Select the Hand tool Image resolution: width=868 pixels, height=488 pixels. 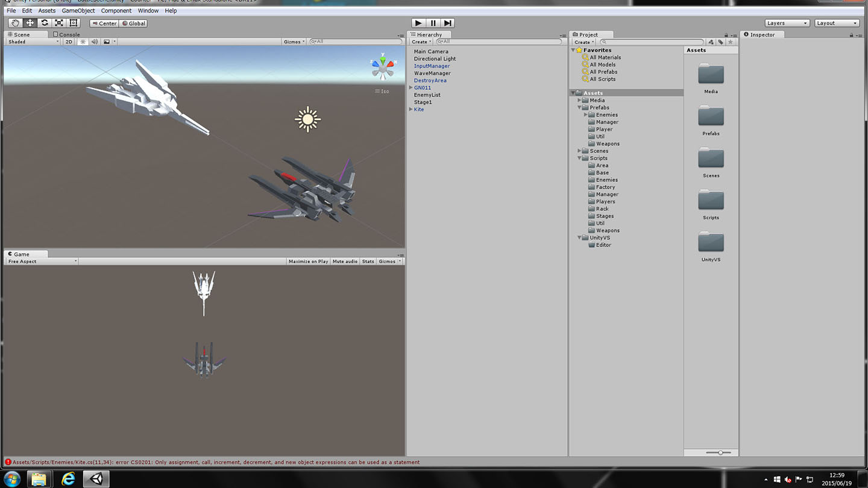coord(15,23)
